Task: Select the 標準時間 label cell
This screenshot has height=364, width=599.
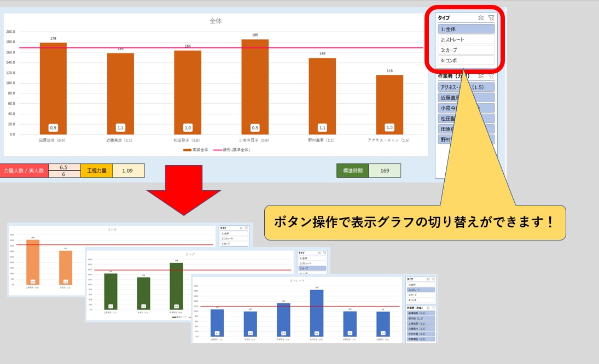Action: [353, 171]
